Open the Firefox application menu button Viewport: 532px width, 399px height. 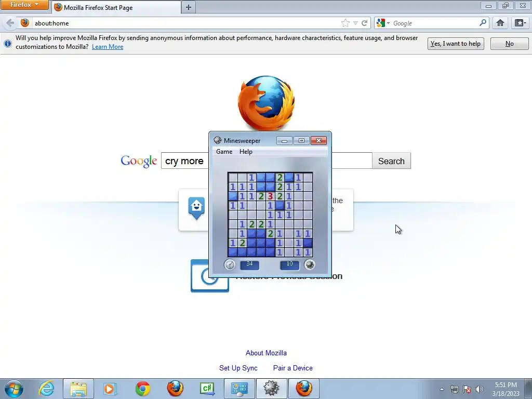(24, 5)
